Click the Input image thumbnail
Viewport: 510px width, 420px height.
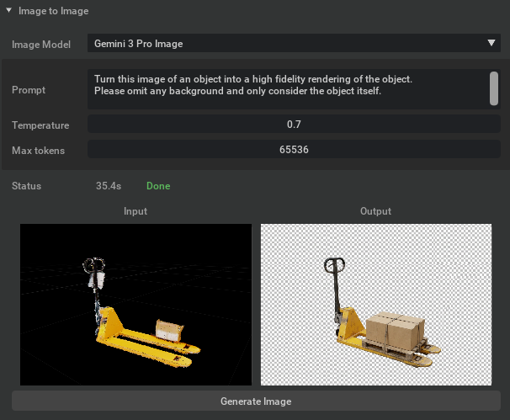(x=135, y=305)
